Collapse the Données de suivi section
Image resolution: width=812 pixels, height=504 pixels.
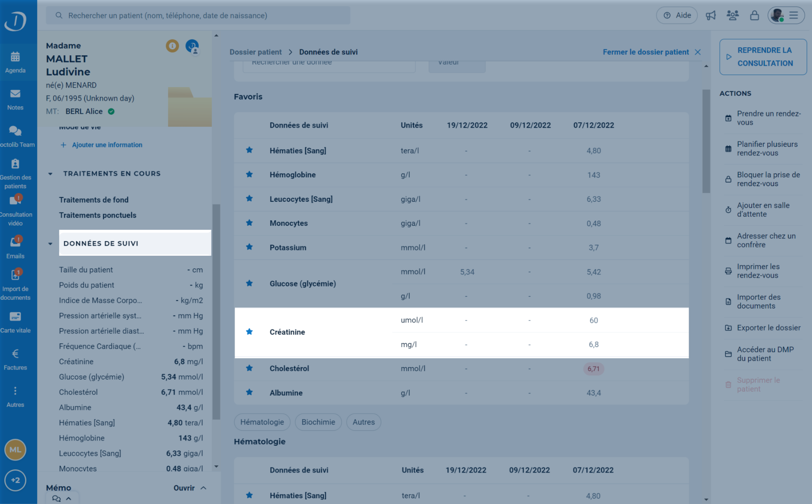click(x=50, y=244)
